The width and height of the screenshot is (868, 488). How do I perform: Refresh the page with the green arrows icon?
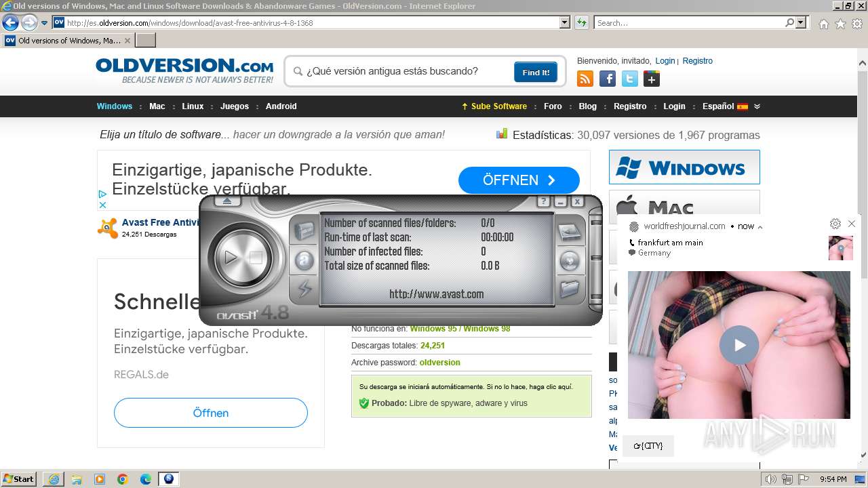click(581, 22)
